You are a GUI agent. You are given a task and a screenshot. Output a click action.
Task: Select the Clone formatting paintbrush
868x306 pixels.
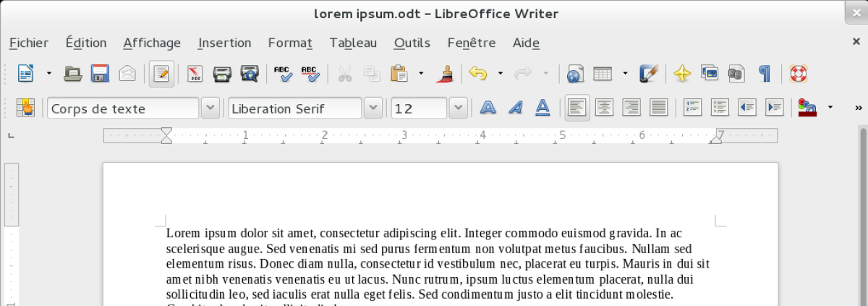446,73
